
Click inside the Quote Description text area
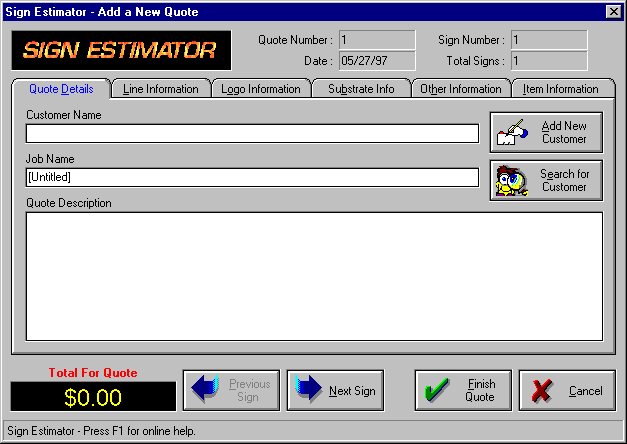click(x=314, y=276)
